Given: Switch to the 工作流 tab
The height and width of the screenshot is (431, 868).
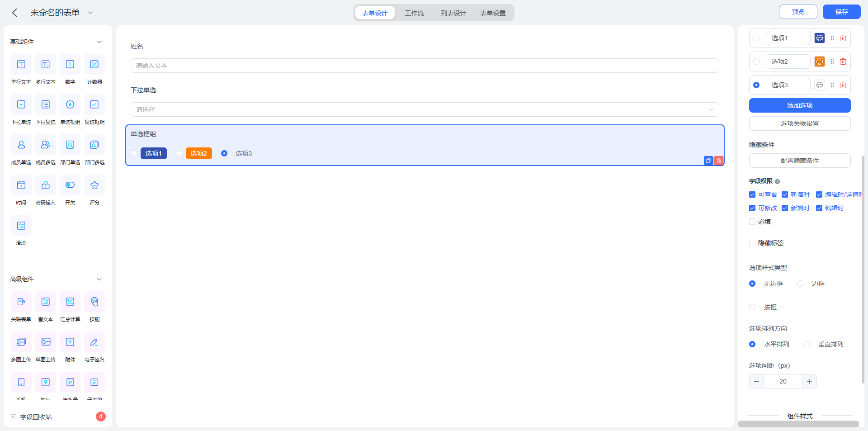Looking at the screenshot, I should pyautogui.click(x=414, y=13).
